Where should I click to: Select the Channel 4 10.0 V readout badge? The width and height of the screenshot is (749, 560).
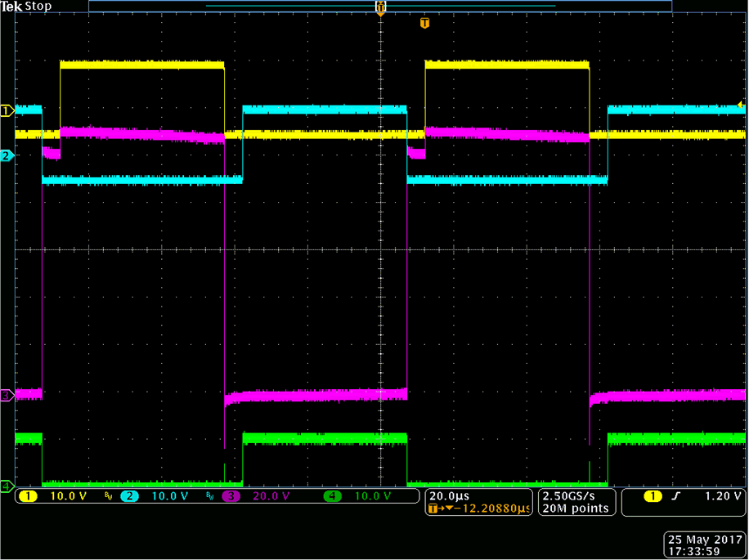[x=372, y=497]
